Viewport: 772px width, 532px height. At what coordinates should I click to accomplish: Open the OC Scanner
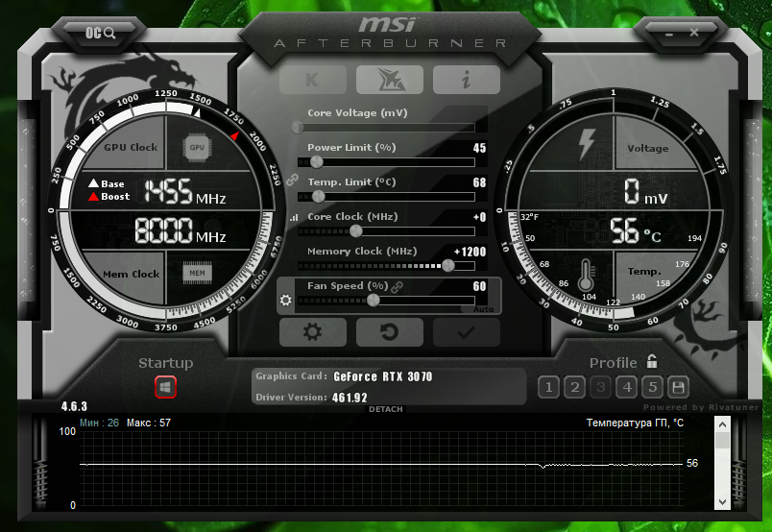point(100,32)
